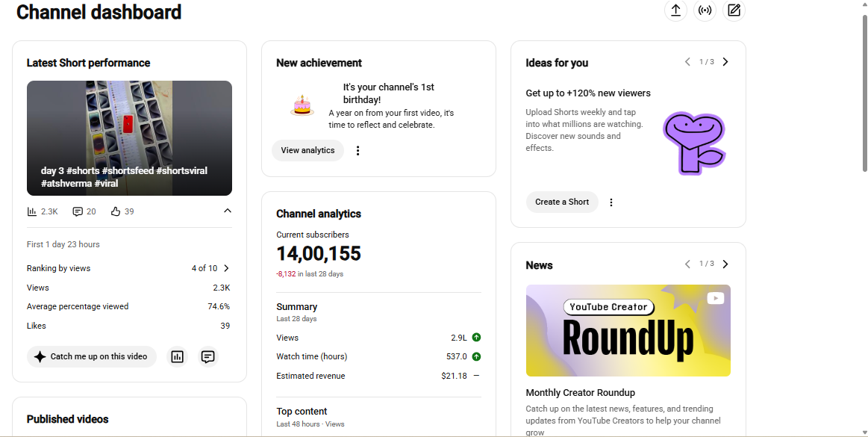868x437 pixels.
Task: Open the upload videos icon
Action: click(675, 10)
